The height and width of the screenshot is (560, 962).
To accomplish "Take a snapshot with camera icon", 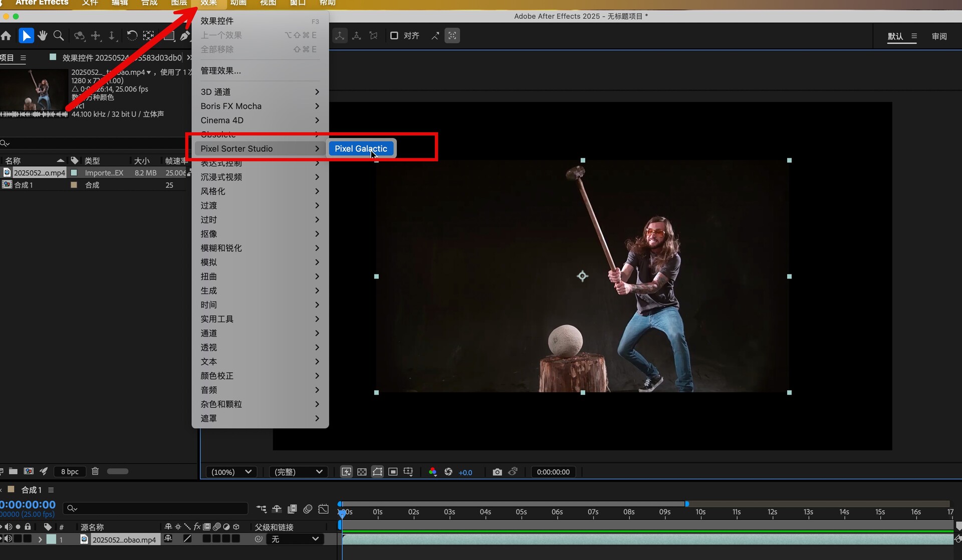I will click(497, 472).
